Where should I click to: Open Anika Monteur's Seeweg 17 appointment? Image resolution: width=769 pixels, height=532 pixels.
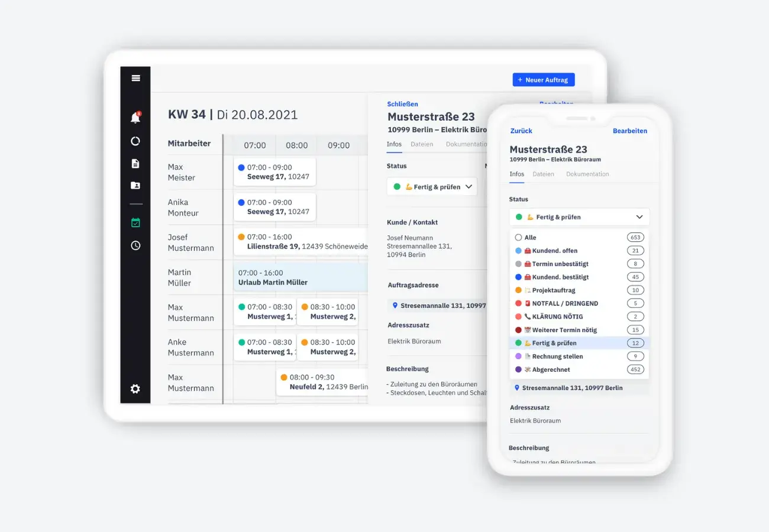coord(274,207)
